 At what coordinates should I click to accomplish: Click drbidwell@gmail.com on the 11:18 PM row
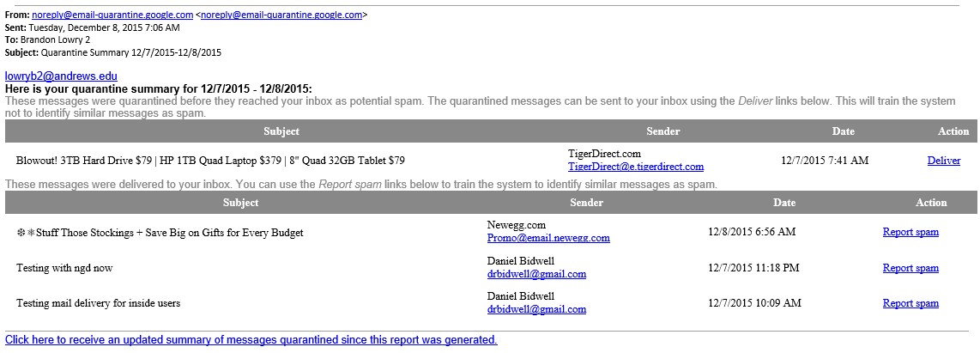(536, 273)
